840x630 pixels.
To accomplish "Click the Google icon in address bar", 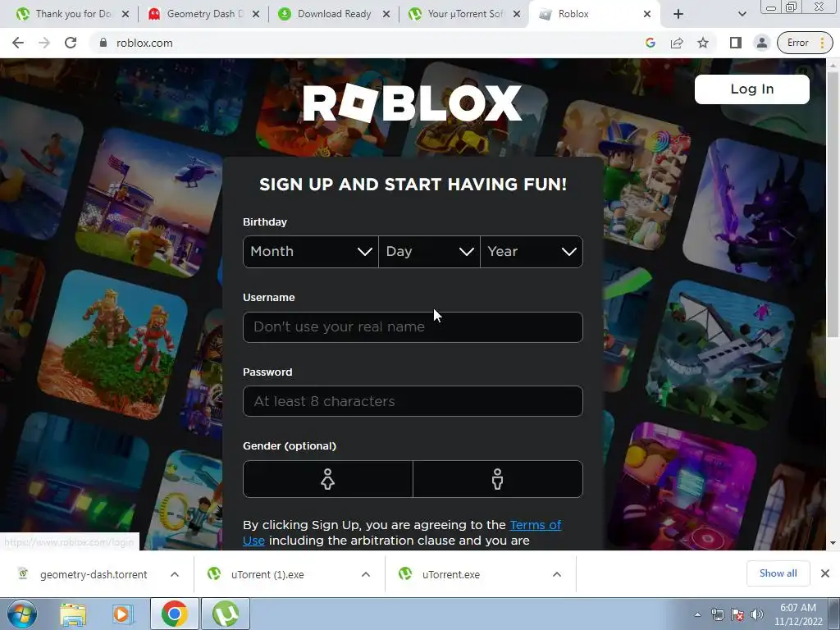I will 651,43.
